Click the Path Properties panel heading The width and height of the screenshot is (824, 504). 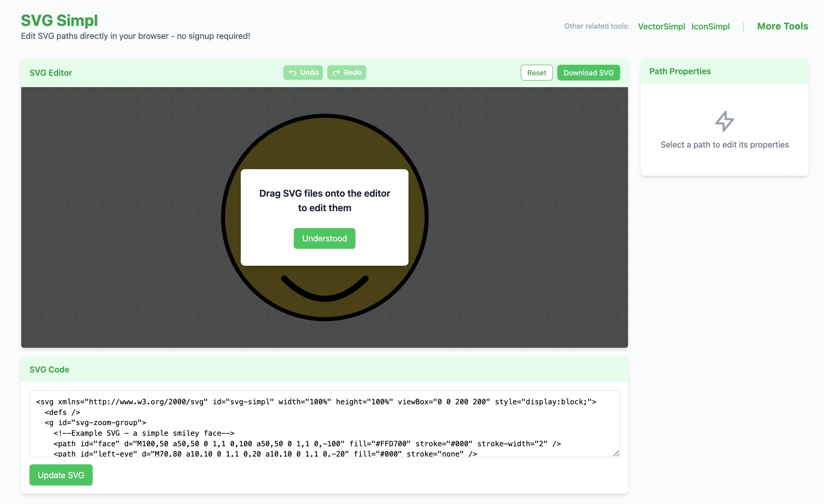coord(680,71)
